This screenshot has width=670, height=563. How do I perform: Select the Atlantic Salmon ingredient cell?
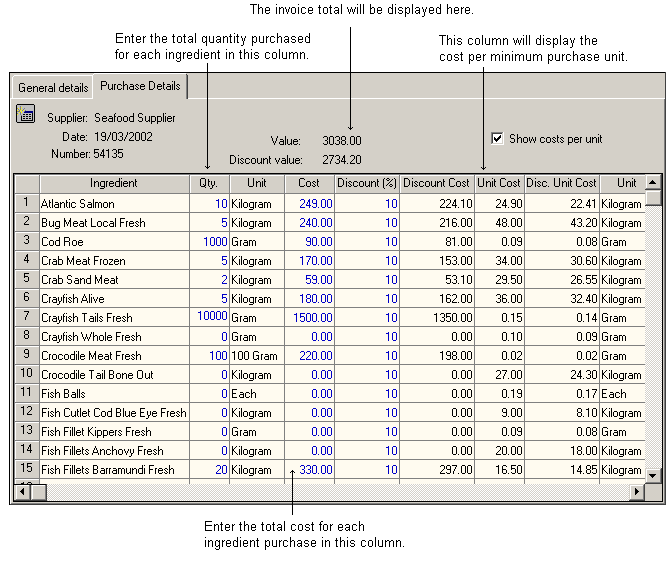(114, 204)
